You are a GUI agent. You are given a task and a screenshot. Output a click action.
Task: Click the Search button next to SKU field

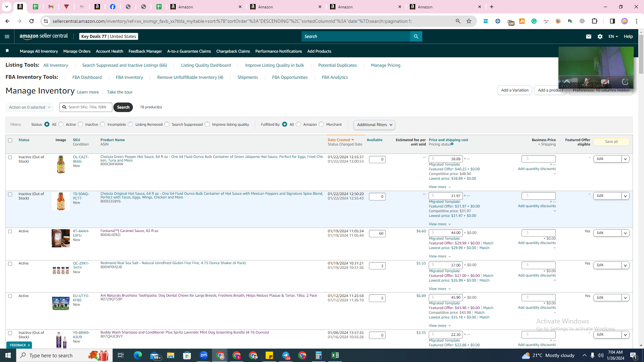click(x=123, y=107)
